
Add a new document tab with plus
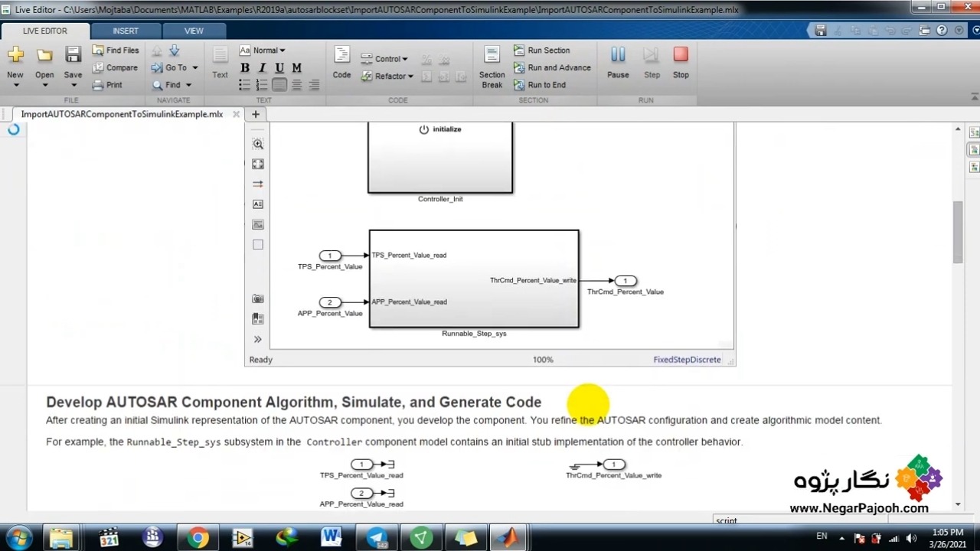pyautogui.click(x=256, y=114)
